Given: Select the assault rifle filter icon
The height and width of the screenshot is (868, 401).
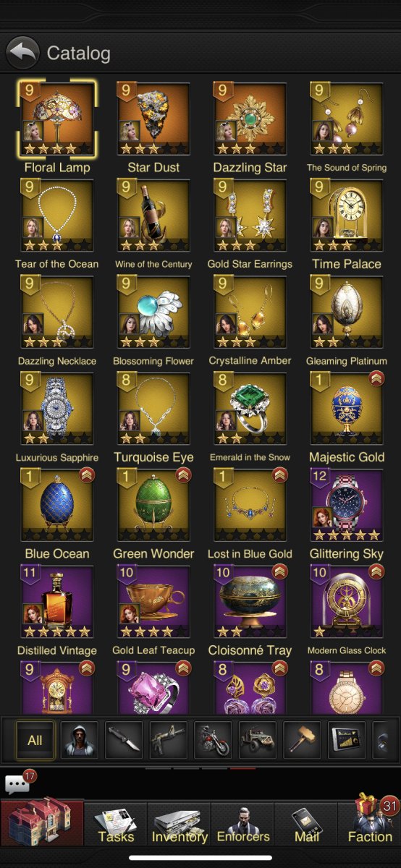Looking at the screenshot, I should pyautogui.click(x=169, y=740).
